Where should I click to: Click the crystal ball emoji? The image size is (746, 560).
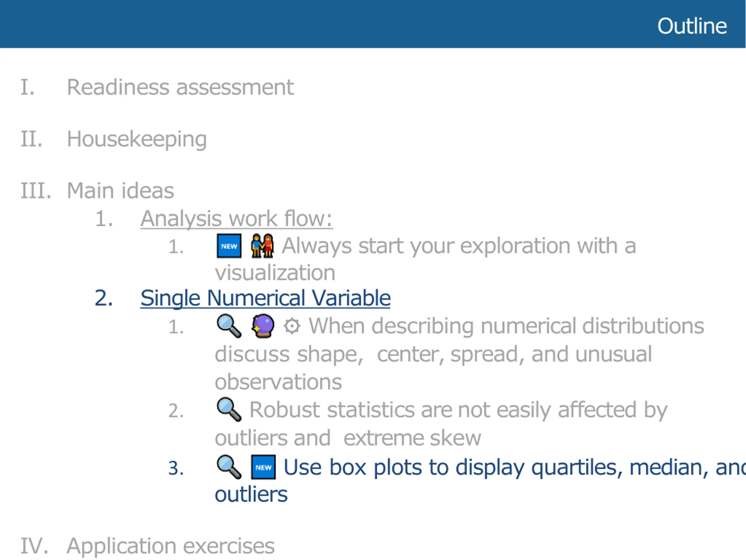pyautogui.click(x=263, y=326)
